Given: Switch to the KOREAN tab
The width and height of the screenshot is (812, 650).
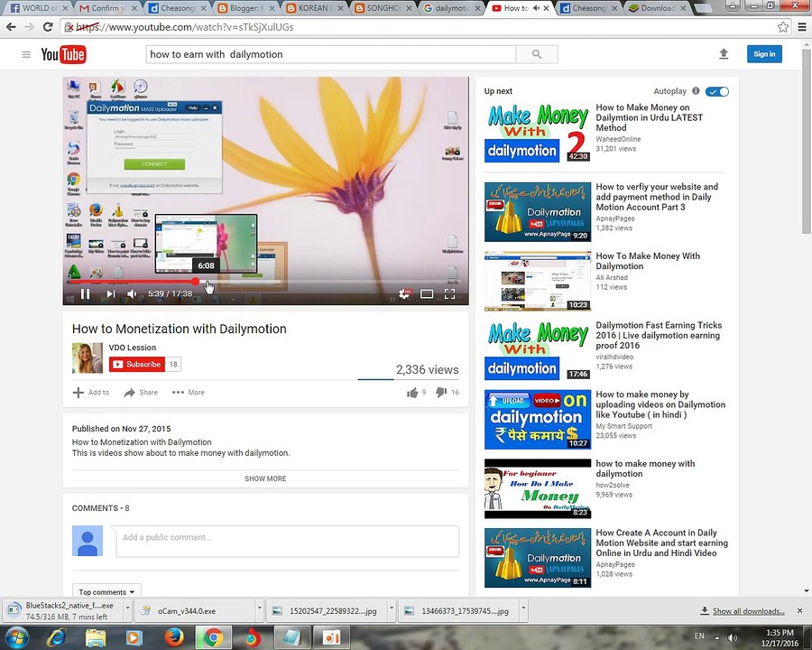Looking at the screenshot, I should [x=315, y=8].
